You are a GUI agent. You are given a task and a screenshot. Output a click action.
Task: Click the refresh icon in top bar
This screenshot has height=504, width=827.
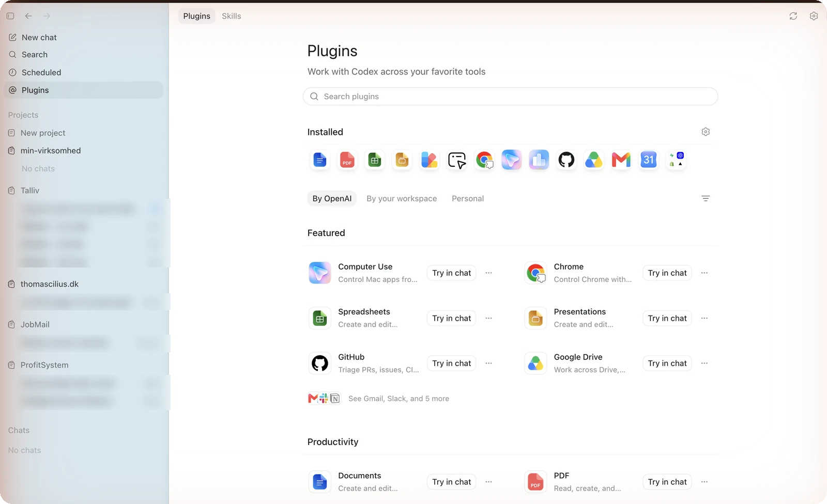[793, 16]
